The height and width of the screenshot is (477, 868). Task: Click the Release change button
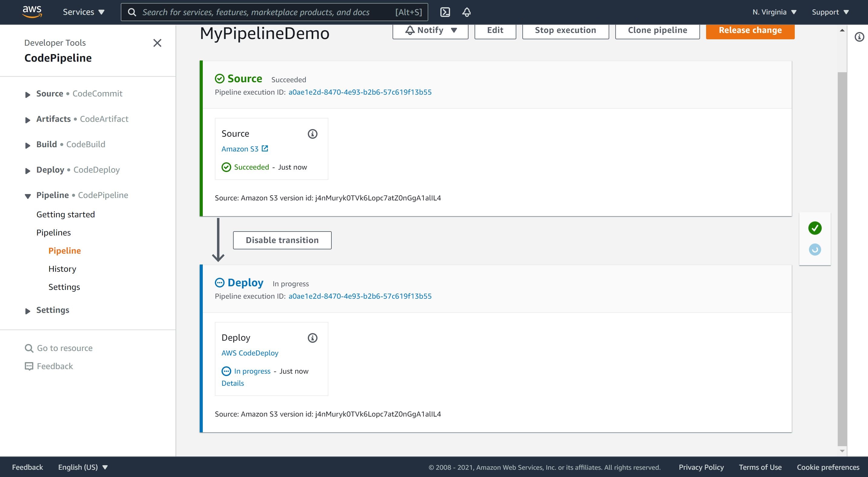750,30
